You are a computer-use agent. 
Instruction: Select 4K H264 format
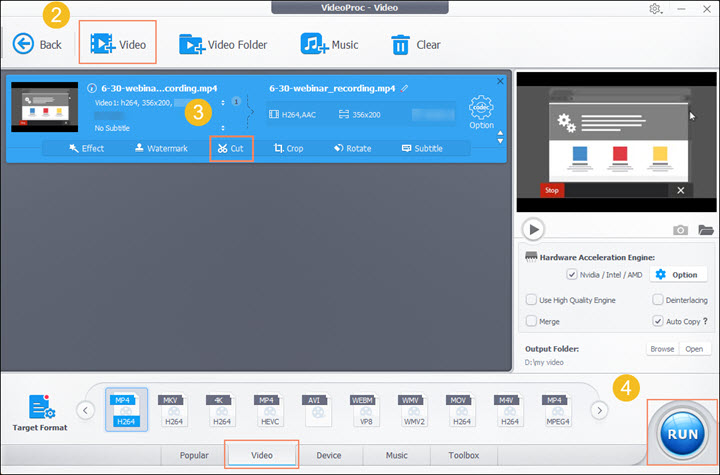222,410
